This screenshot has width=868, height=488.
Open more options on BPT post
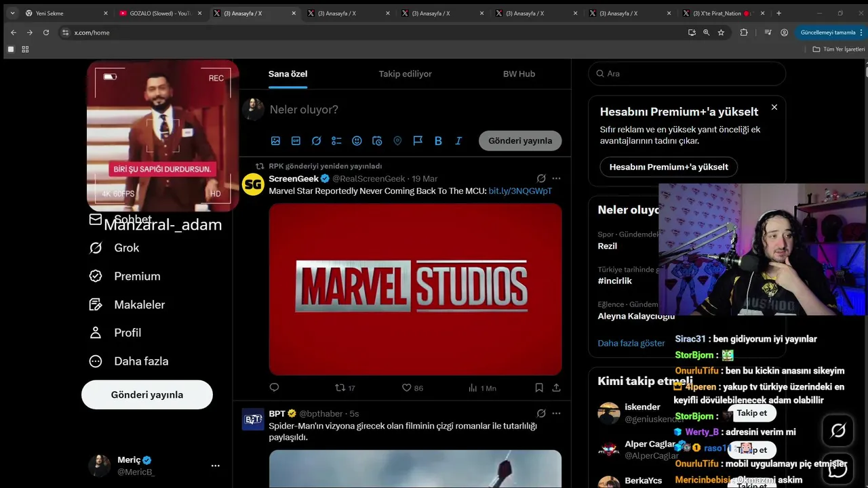tap(557, 413)
